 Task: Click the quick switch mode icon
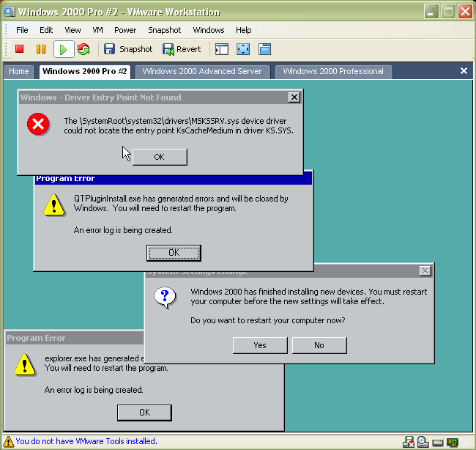[264, 49]
